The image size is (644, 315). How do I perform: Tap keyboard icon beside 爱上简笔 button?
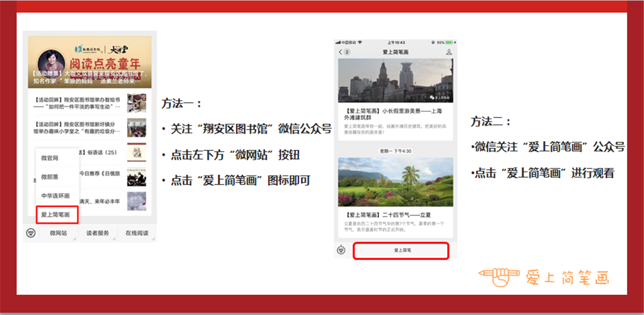[x=341, y=250]
